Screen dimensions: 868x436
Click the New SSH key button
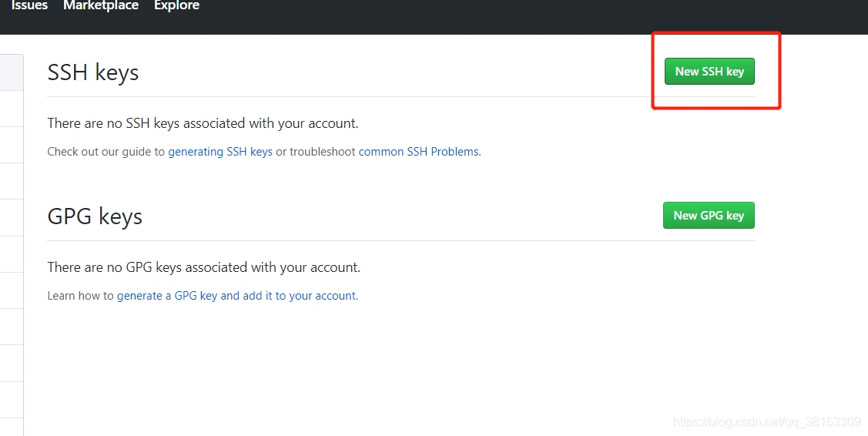point(709,72)
